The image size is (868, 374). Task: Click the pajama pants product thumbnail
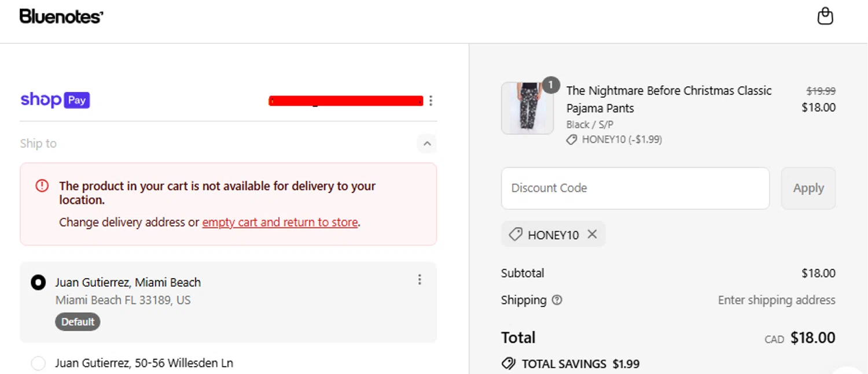point(527,108)
